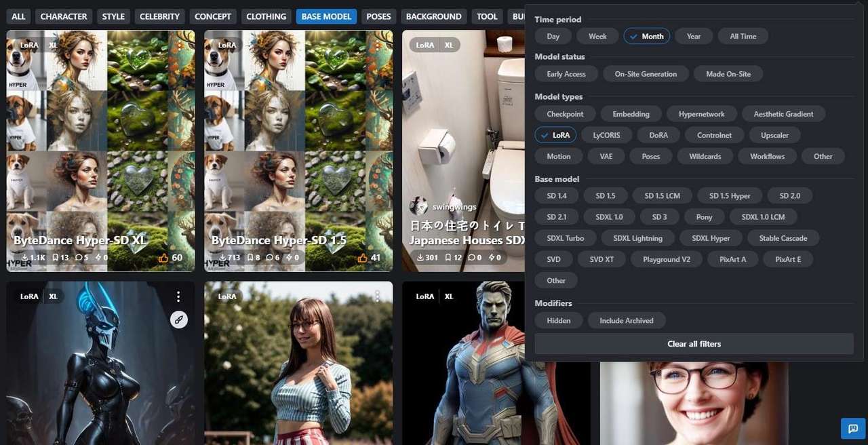Deselect the LoRA model type filter
This screenshot has width=868, height=445.
(x=555, y=135)
